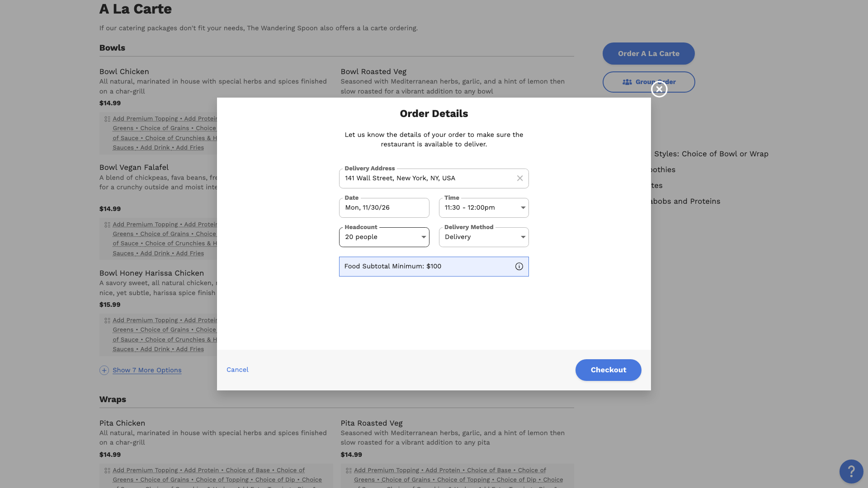The width and height of the screenshot is (868, 488).
Task: Click options icon under Bowl Chicken
Action: point(107,119)
